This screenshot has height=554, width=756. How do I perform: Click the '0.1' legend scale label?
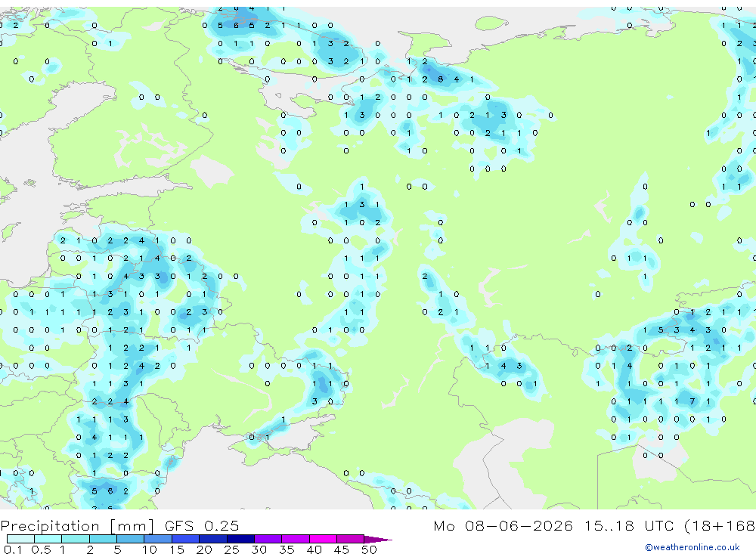coord(13,549)
